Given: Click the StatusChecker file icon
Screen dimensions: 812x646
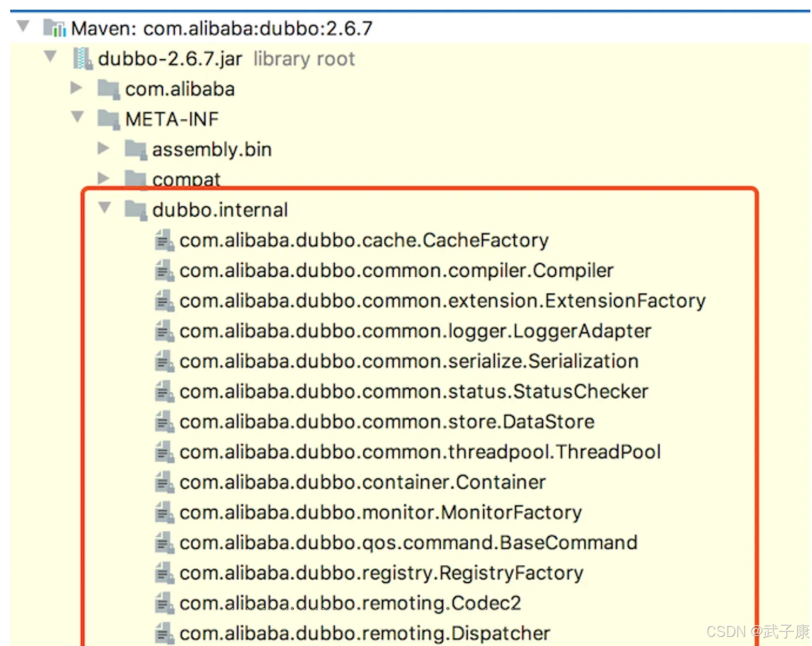Looking at the screenshot, I should click(164, 391).
